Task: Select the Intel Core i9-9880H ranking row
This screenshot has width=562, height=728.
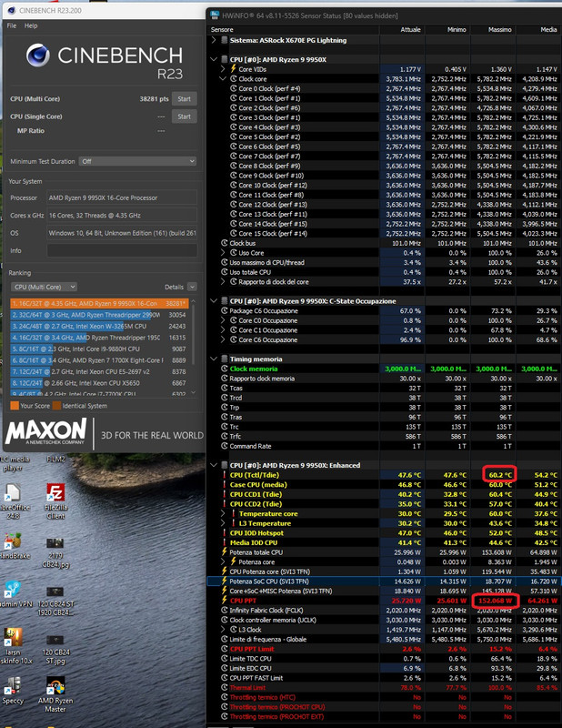Action: click(x=99, y=349)
